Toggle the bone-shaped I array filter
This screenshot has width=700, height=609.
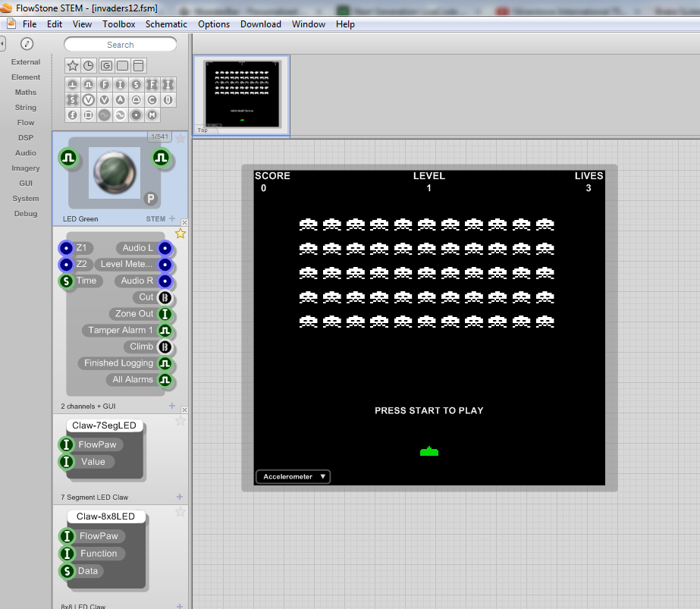click(x=168, y=84)
